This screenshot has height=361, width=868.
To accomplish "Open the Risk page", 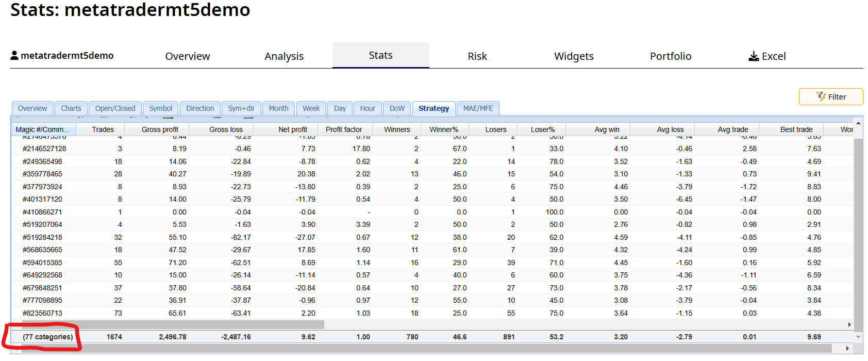I will [x=477, y=56].
